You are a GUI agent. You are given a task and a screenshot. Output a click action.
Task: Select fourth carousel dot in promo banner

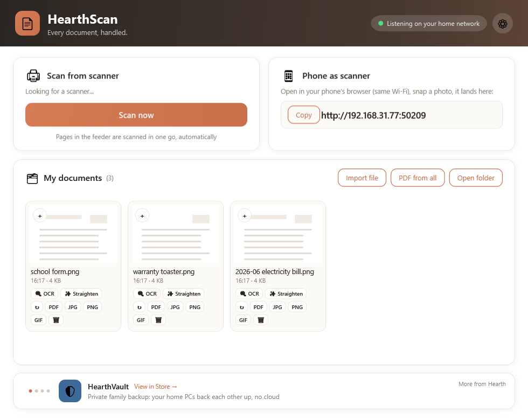coord(48,391)
